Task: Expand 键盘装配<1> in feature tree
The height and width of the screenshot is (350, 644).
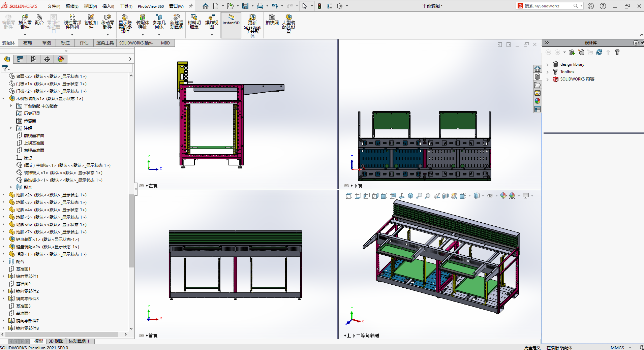Action: click(4, 239)
